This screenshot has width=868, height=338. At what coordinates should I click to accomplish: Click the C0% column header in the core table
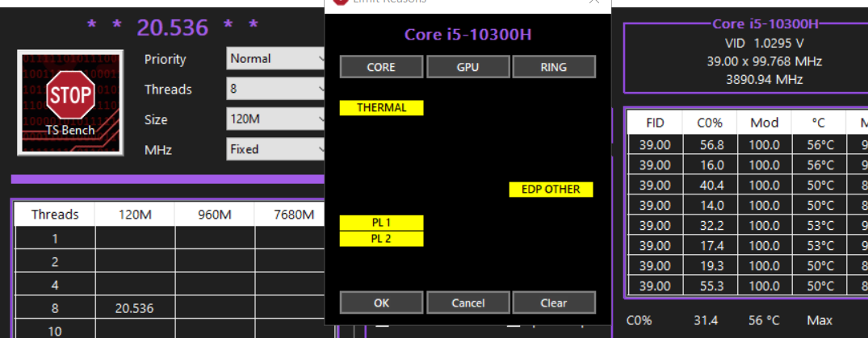710,123
